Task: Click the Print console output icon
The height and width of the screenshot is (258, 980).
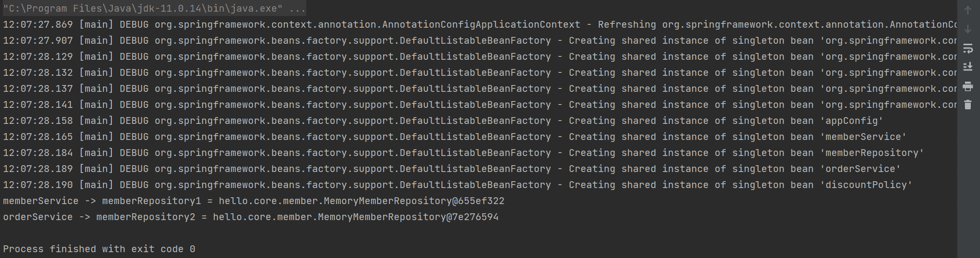Action: click(x=968, y=86)
